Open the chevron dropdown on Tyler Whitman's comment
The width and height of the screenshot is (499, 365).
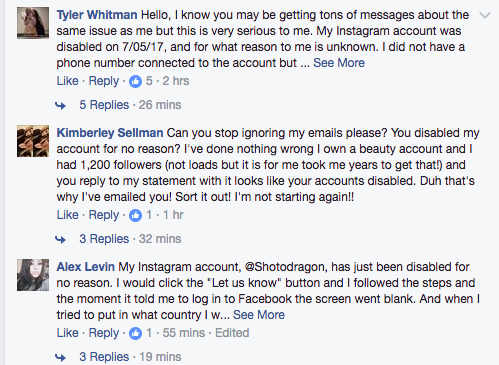485,15
